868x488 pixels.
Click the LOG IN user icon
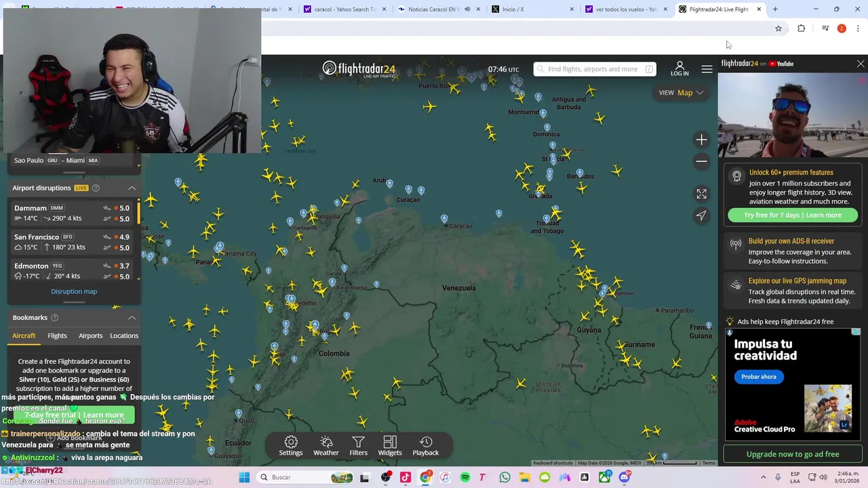point(679,68)
